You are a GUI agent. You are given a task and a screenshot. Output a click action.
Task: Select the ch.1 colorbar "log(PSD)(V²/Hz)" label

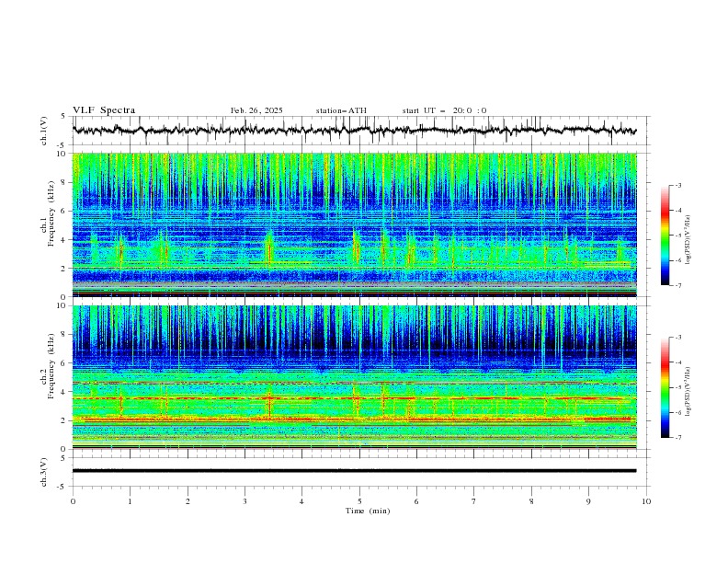(x=688, y=240)
